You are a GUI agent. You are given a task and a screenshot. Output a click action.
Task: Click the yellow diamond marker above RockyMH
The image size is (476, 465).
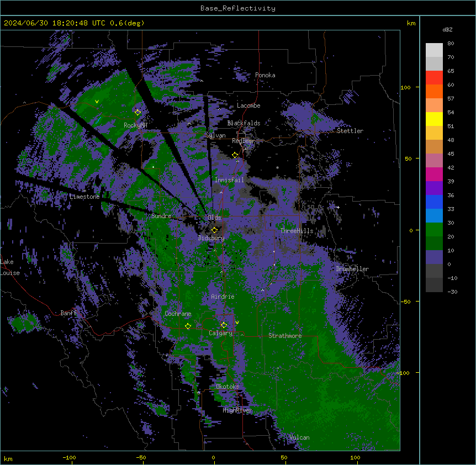click(137, 112)
